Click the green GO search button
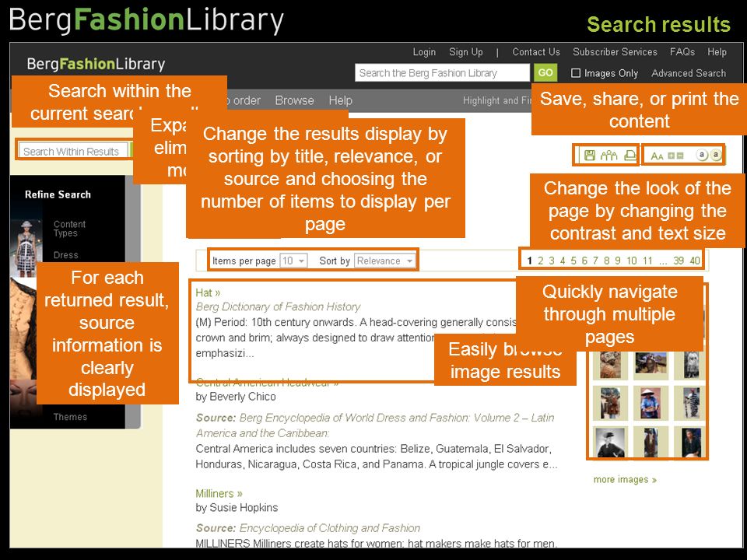Screen dimensions: 747x560 pyautogui.click(x=545, y=73)
